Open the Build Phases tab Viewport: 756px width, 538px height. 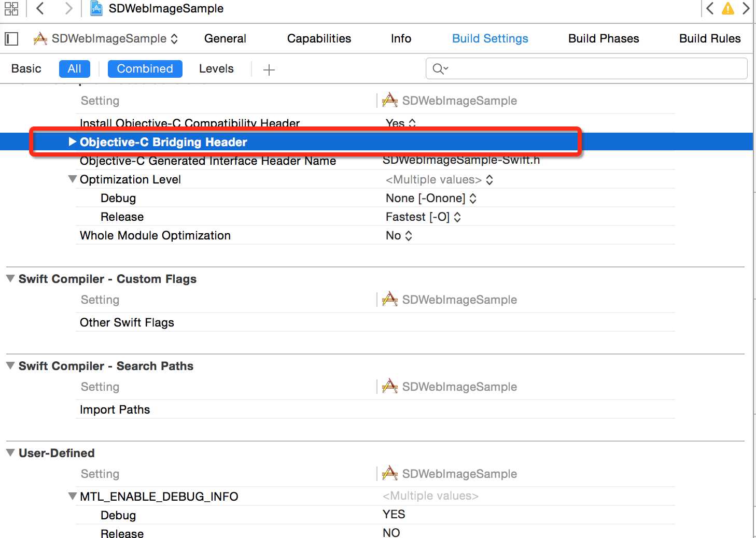pyautogui.click(x=604, y=39)
